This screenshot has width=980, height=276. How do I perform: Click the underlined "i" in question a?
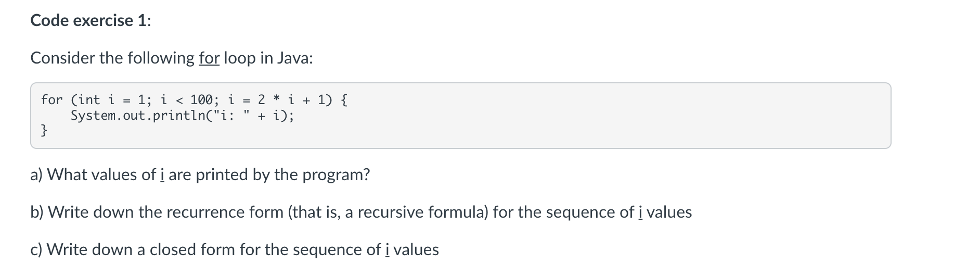162,174
